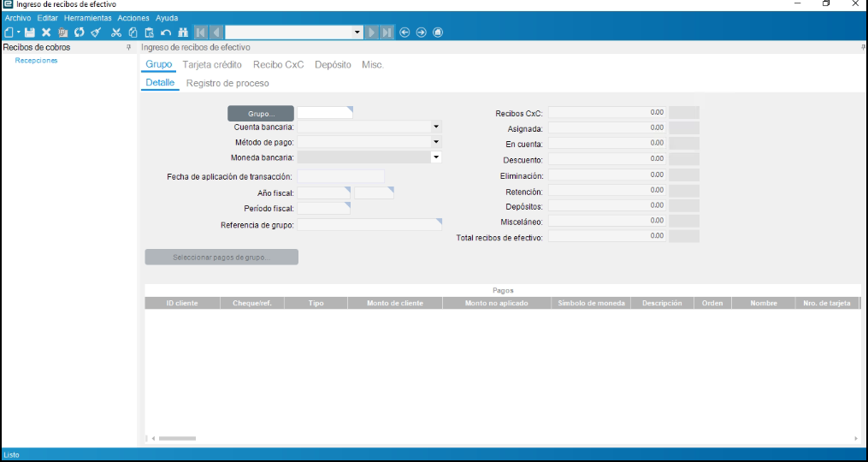Click the Grupo... button
The height and width of the screenshot is (462, 868).
[261, 114]
